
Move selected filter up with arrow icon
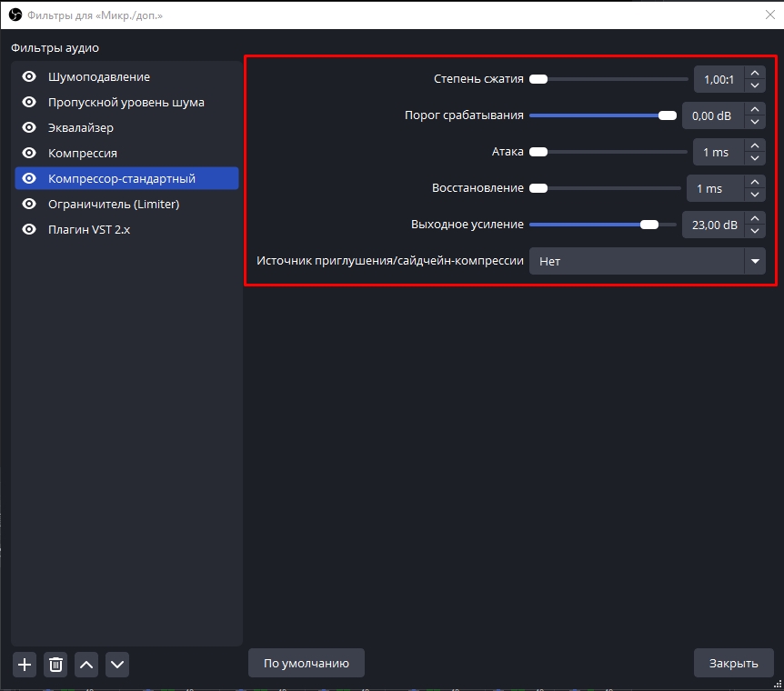pyautogui.click(x=86, y=665)
